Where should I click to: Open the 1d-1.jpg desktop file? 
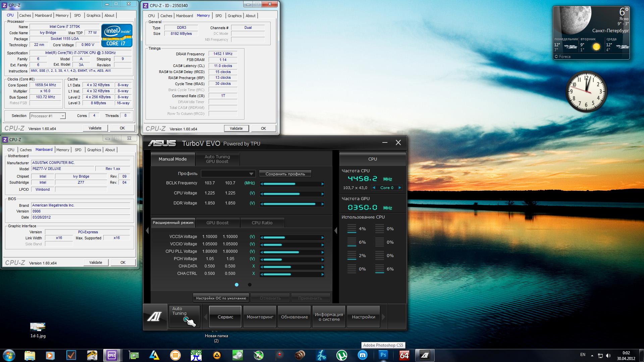pos(38,330)
